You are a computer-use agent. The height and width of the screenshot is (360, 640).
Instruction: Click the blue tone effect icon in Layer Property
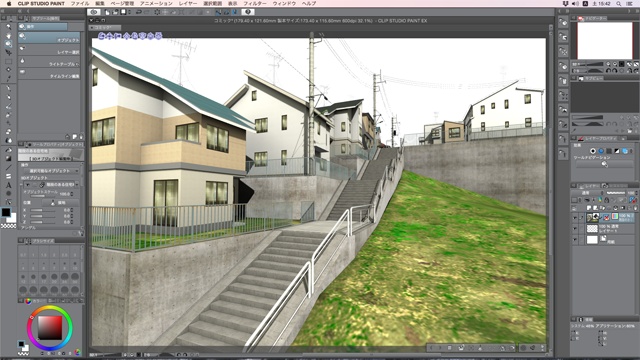click(x=601, y=151)
